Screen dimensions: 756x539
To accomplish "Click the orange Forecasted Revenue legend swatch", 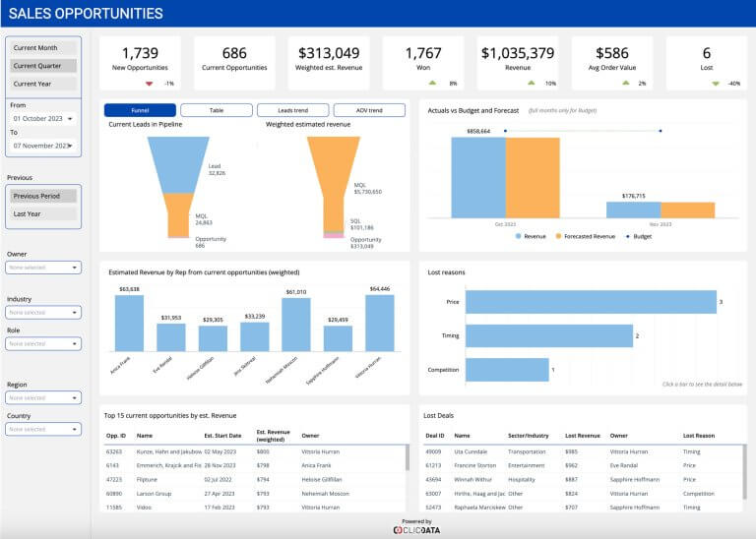I will coord(559,237).
